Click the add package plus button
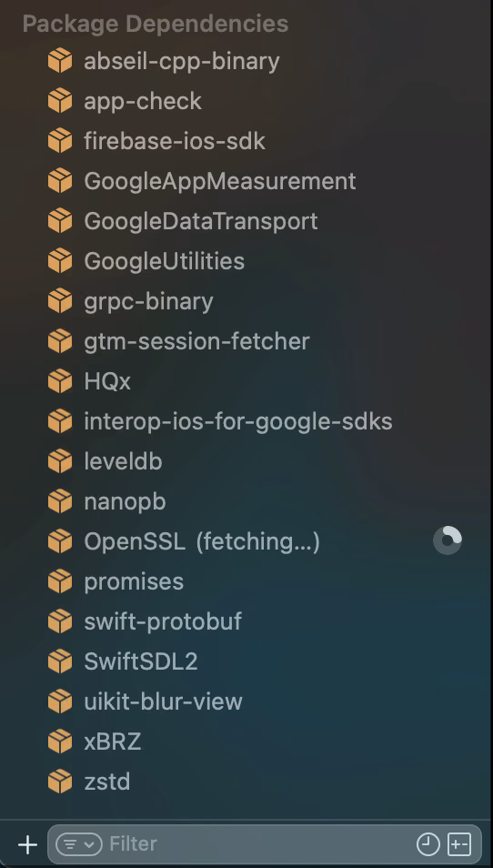The image size is (493, 868). tap(27, 844)
